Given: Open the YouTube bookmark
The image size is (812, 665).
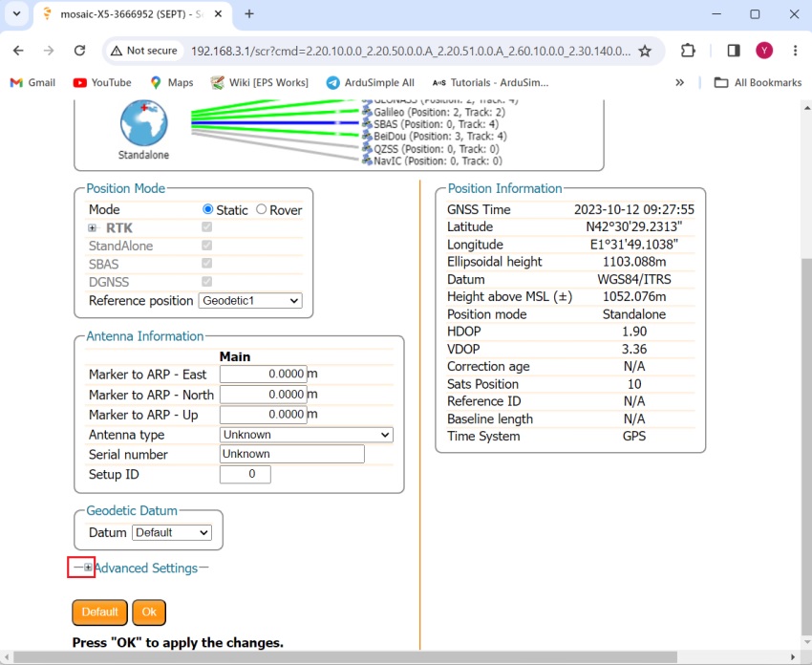Looking at the screenshot, I should coord(102,83).
